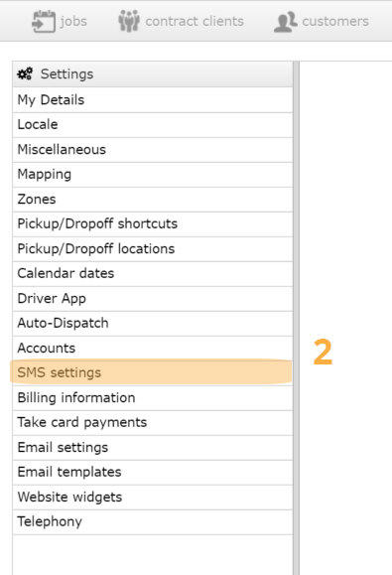Open Auto-Dispatch settings
Viewport: 392px width, 575px height.
pyautogui.click(x=153, y=324)
